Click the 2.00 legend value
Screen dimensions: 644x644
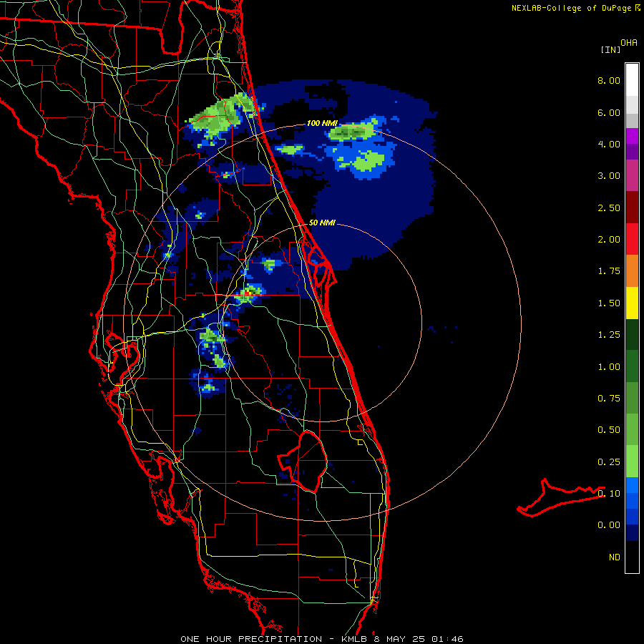coord(609,240)
